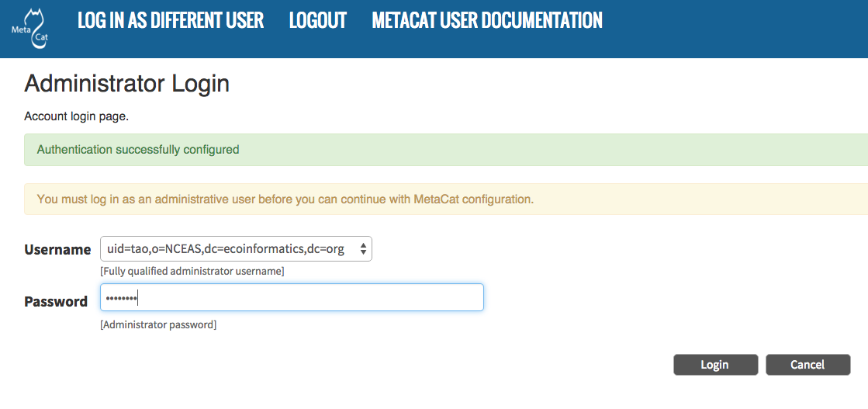The width and height of the screenshot is (868, 409).
Task: Click the 'Fully qualified administrator username' hint
Action: click(x=192, y=272)
